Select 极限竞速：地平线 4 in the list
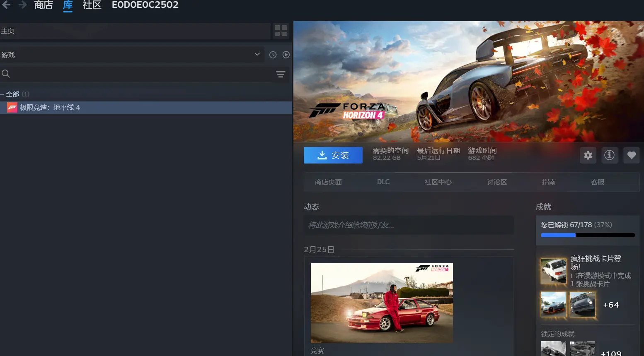Image resolution: width=644 pixels, height=356 pixels. tap(146, 108)
